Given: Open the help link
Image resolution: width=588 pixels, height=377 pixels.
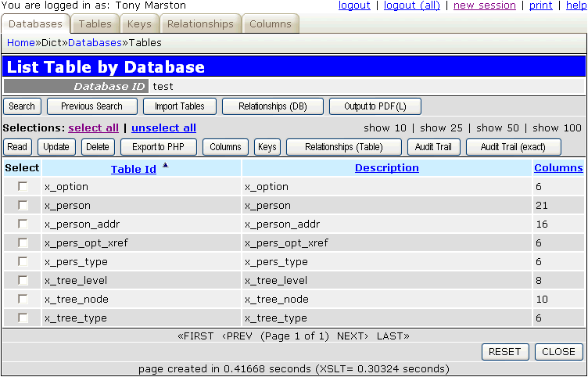Looking at the screenshot, I should (575, 5).
